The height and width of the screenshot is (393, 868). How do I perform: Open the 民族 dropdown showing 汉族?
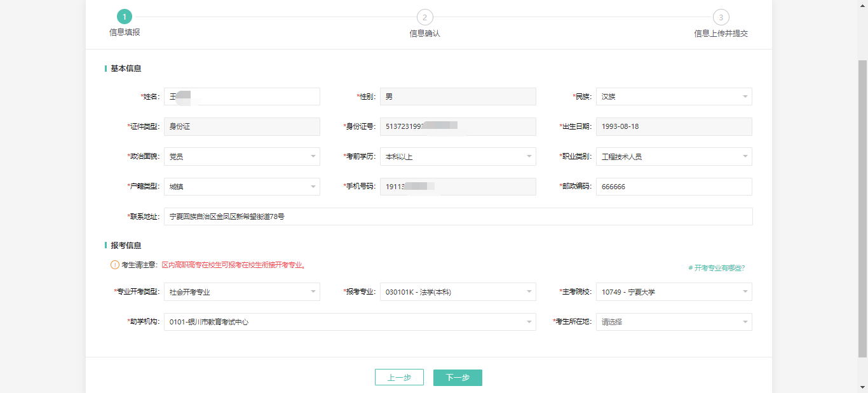[x=674, y=97]
